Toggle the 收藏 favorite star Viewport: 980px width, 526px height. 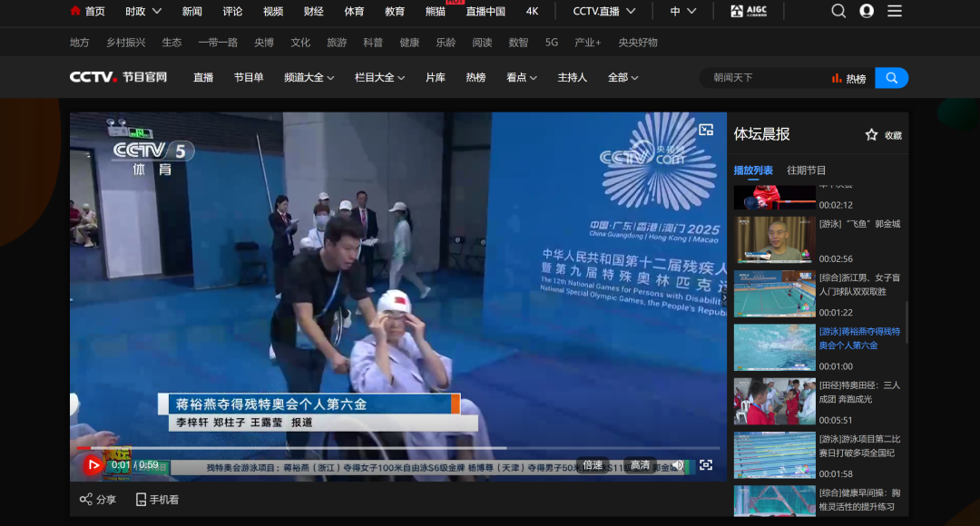[x=871, y=135]
